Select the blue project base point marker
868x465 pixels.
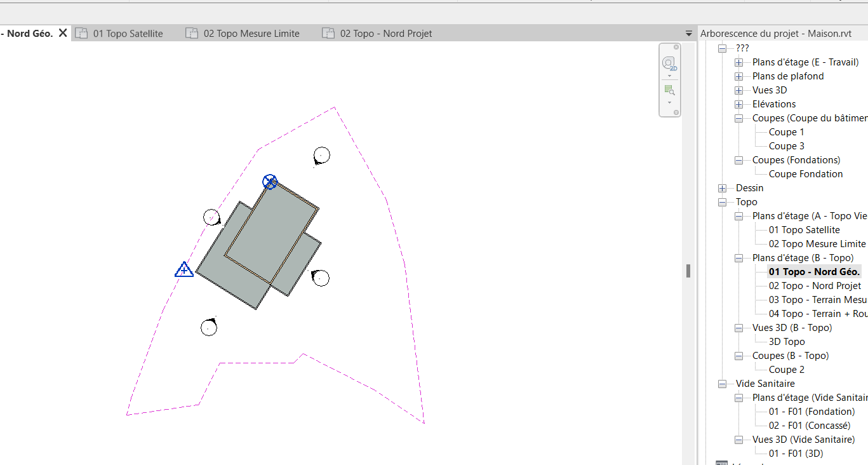[x=270, y=182]
